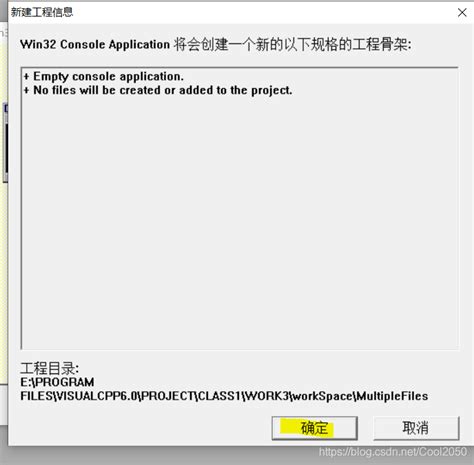The width and height of the screenshot is (474, 465).
Task: Click the 工程骨架 text ending the heading
Action: click(379, 44)
